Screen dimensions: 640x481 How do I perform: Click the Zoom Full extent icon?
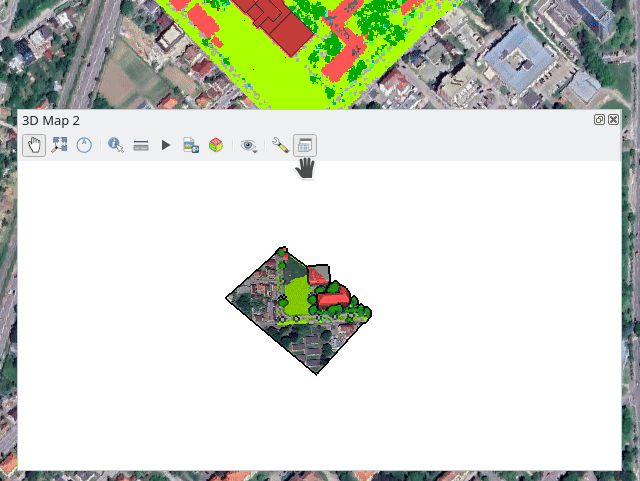[59, 145]
